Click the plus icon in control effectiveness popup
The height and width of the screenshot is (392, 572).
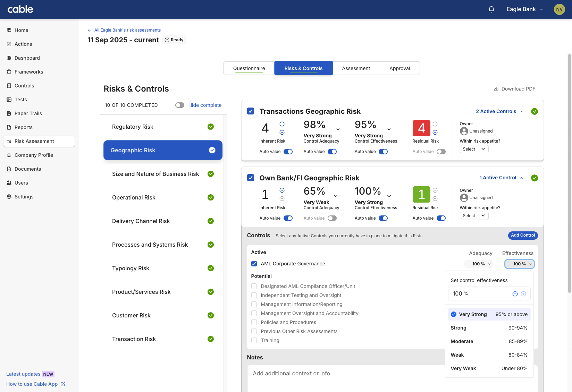click(523, 294)
